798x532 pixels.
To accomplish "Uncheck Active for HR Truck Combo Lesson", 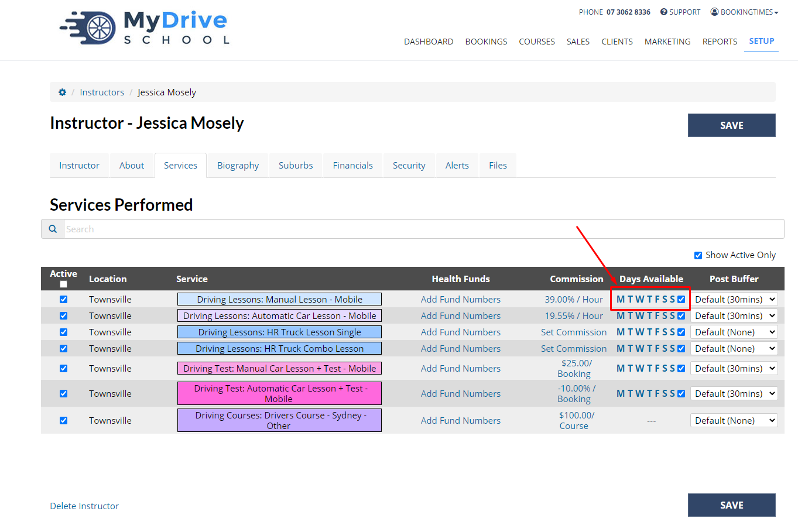I will (63, 348).
